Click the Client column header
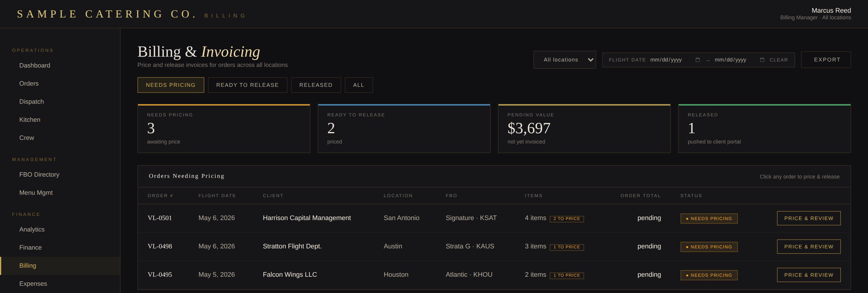 273,196
